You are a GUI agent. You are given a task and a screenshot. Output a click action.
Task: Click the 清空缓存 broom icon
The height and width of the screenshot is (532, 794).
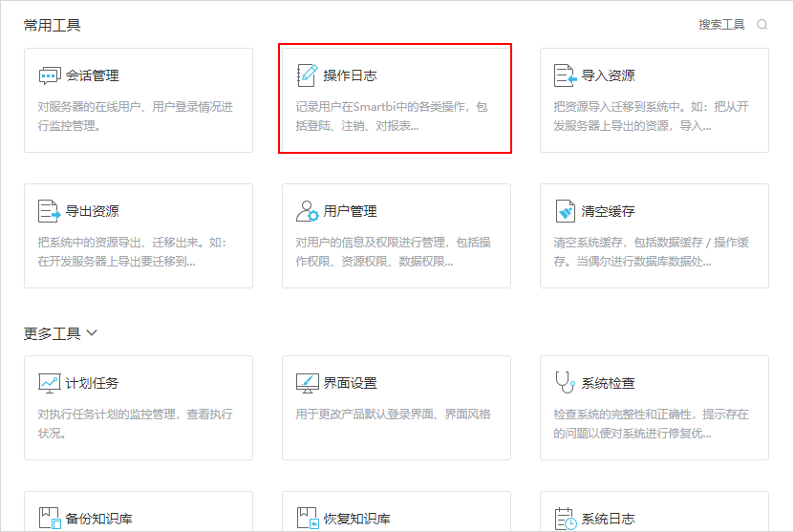click(565, 211)
